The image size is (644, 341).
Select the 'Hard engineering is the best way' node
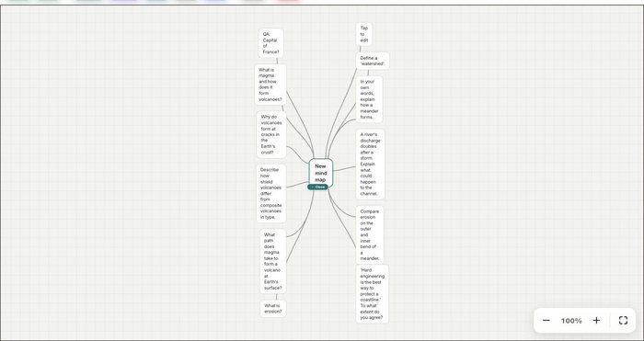pos(372,294)
